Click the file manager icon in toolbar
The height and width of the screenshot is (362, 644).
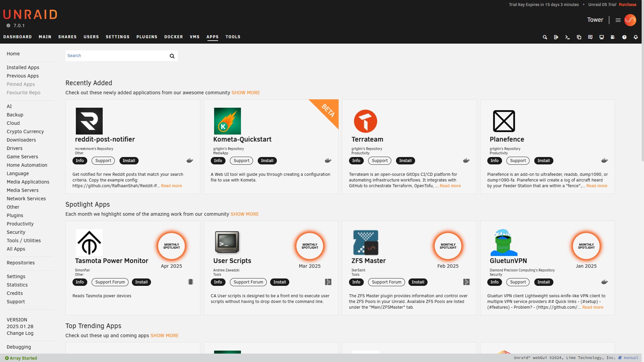pyautogui.click(x=579, y=37)
